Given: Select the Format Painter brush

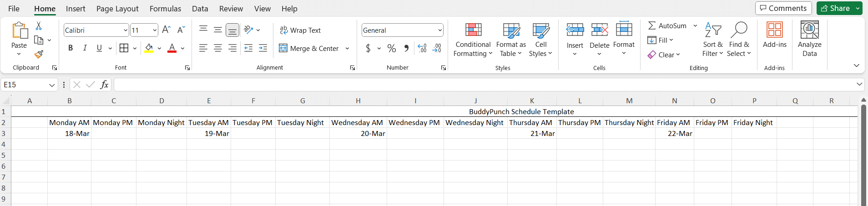Looking at the screenshot, I should click(x=39, y=54).
